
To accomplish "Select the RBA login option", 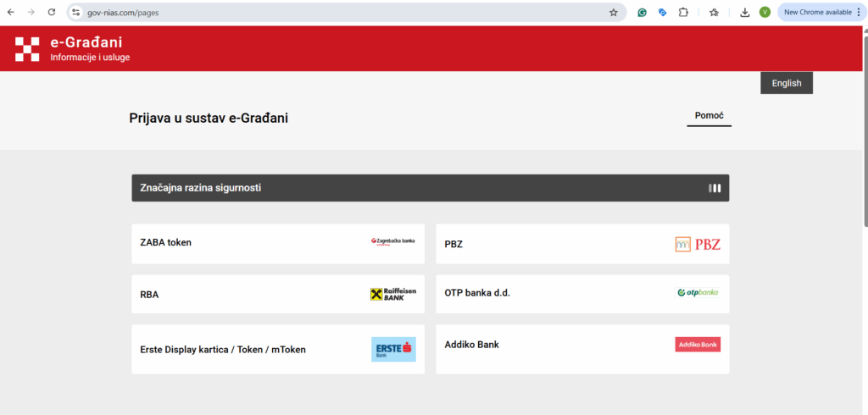I will click(x=278, y=294).
